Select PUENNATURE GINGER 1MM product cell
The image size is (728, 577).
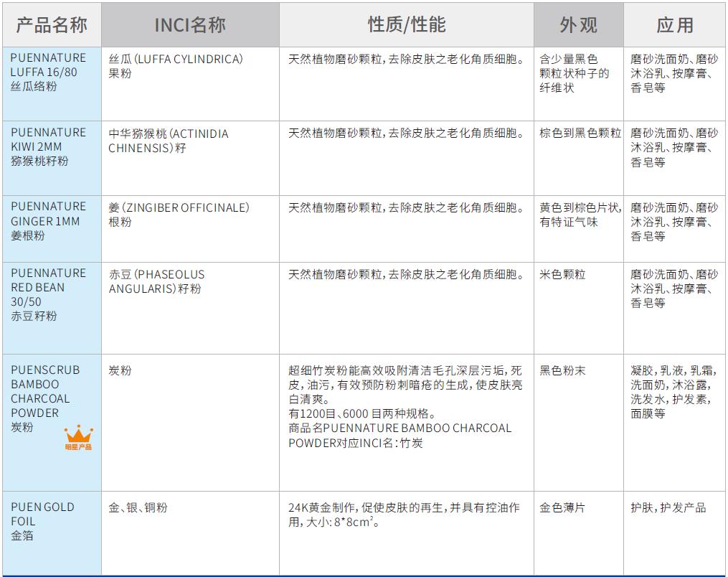pyautogui.click(x=52, y=229)
